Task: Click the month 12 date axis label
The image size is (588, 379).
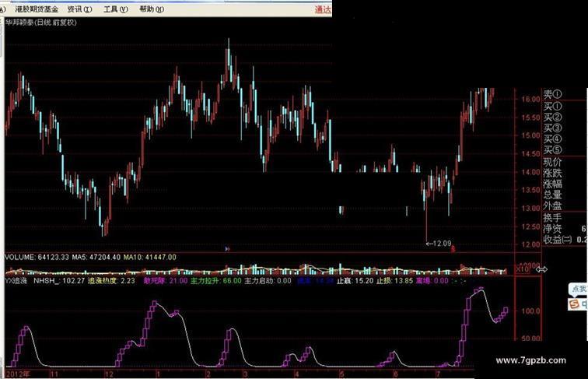Action: [109, 374]
